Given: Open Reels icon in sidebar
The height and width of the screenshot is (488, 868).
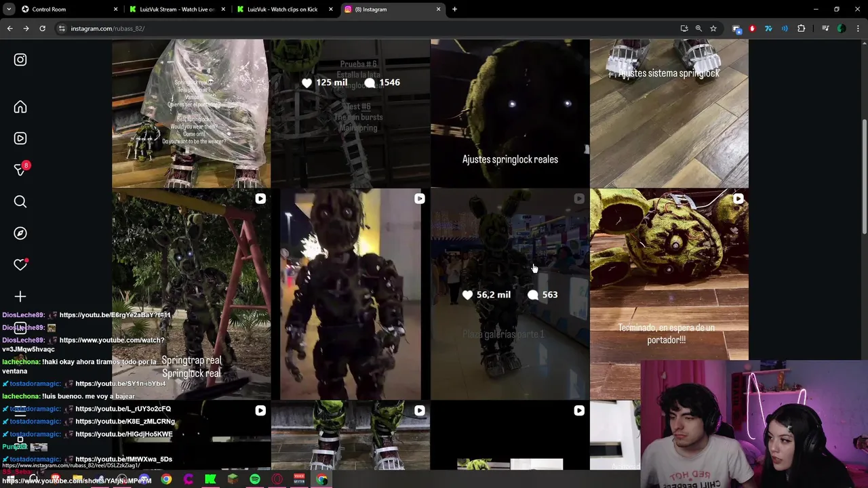Looking at the screenshot, I should pyautogui.click(x=20, y=138).
